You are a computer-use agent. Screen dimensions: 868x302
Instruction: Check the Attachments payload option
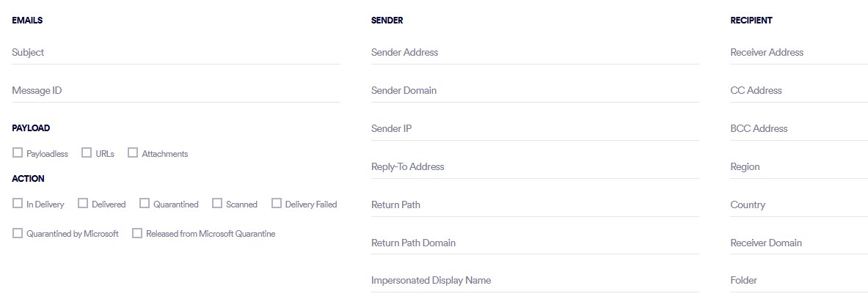click(133, 153)
